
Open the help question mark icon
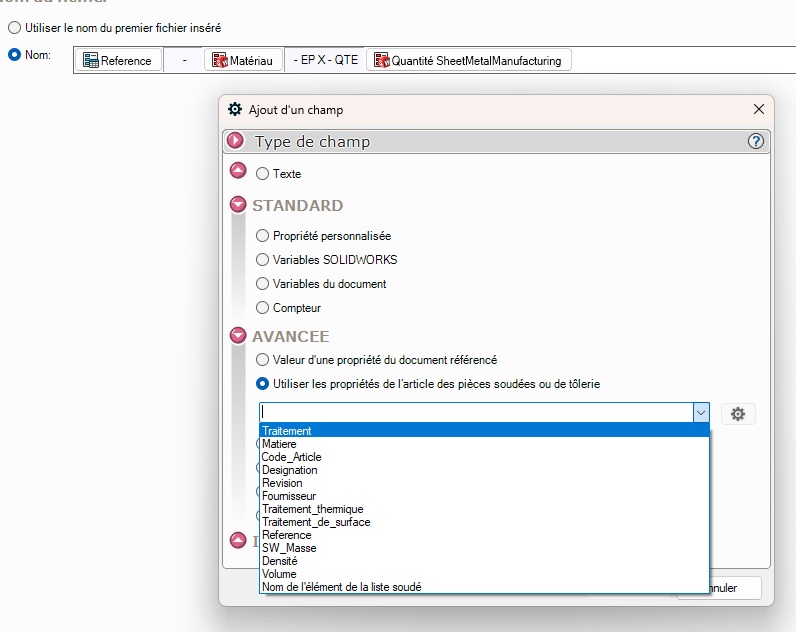pyautogui.click(x=756, y=142)
